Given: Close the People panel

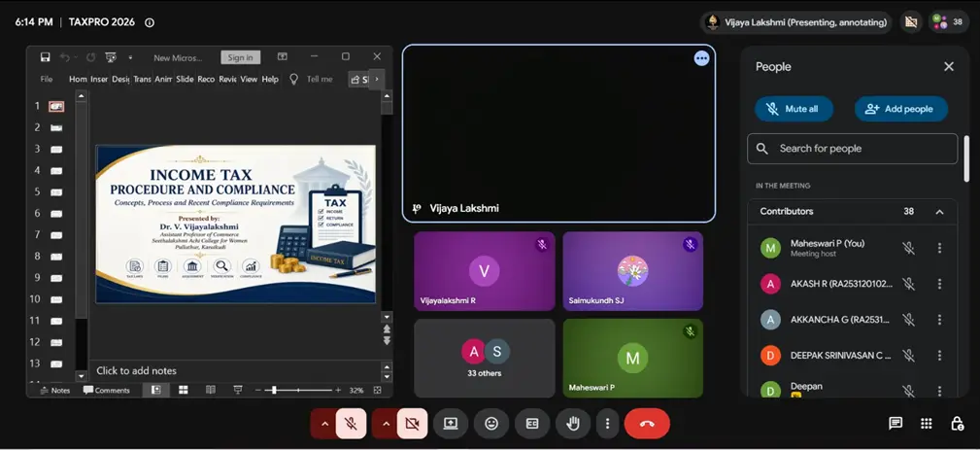Looking at the screenshot, I should (x=949, y=66).
